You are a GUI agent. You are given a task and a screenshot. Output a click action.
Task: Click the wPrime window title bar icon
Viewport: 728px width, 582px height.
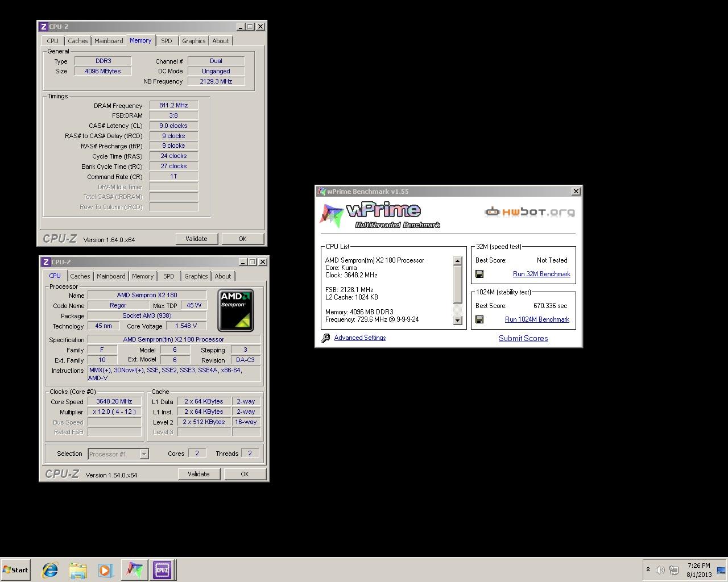click(x=322, y=192)
